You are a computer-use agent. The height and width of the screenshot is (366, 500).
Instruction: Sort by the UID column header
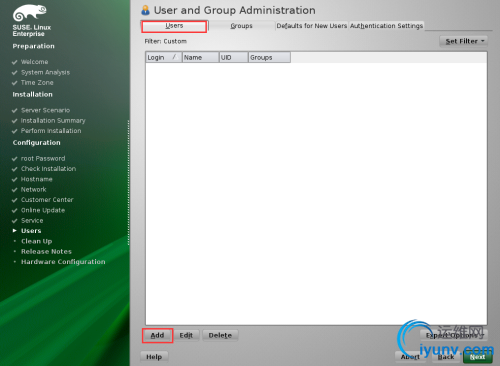coord(233,57)
